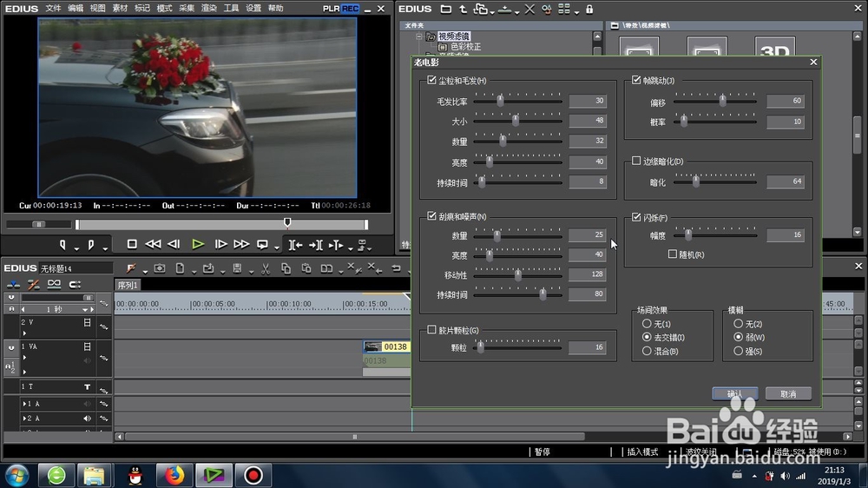Open the dropdown beside the save icon
The image size is (868, 488).
tap(251, 272)
